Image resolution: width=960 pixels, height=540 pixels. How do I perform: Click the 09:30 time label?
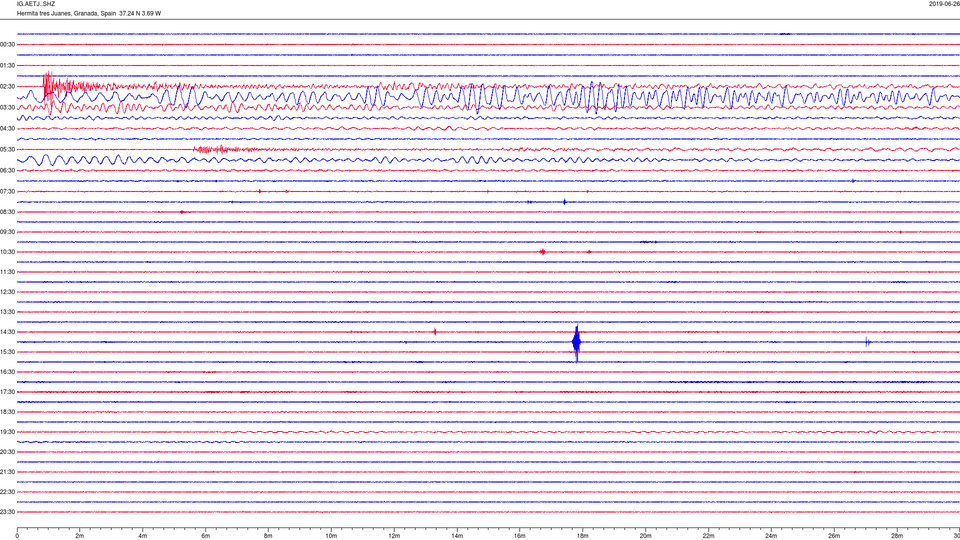[7, 232]
